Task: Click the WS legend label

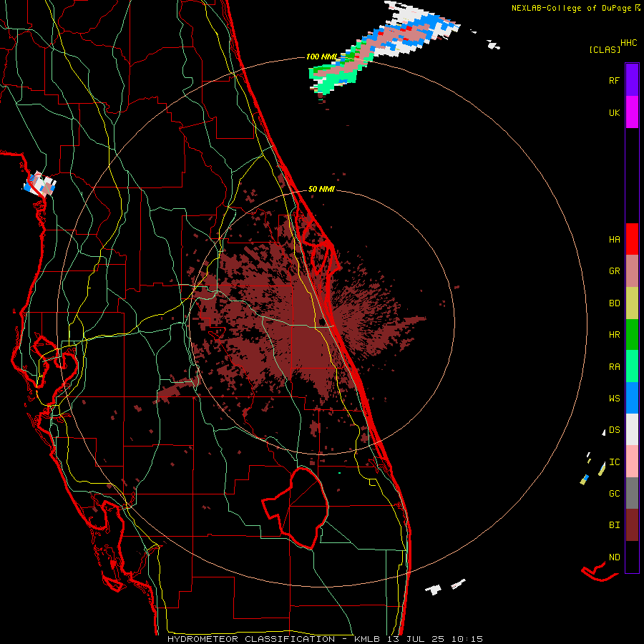Action: [614, 399]
